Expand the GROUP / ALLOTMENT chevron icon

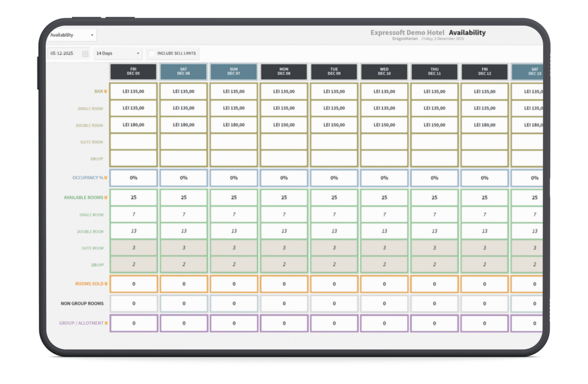coord(106,323)
